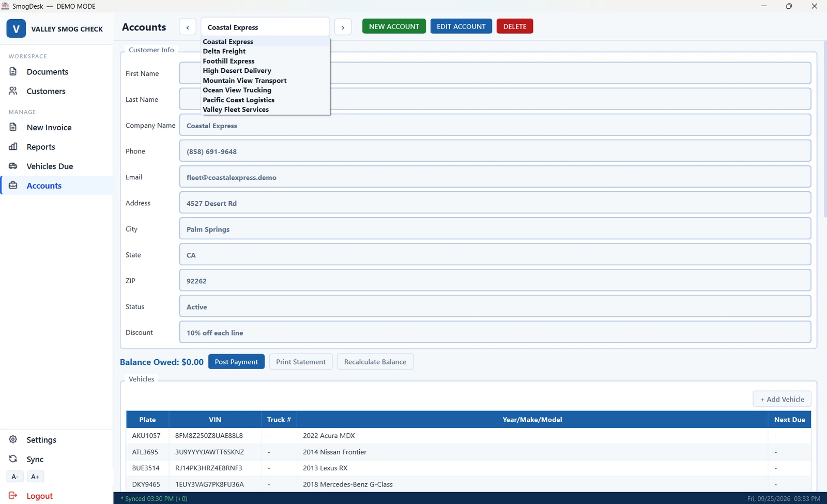Click plate AKU1057 table cell

147,436
